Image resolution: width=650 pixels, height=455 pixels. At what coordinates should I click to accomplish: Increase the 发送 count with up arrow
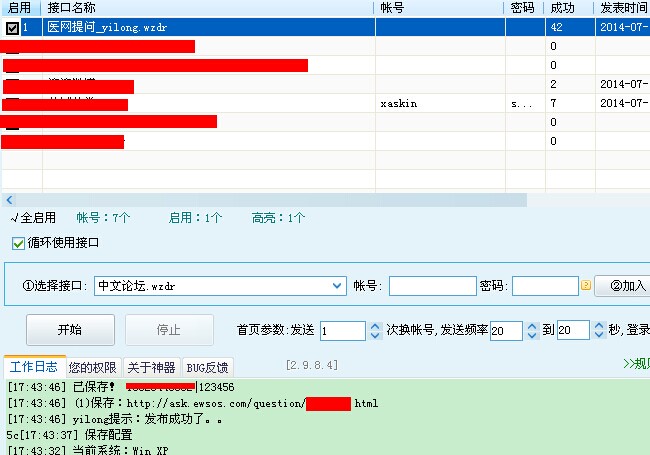click(x=375, y=326)
